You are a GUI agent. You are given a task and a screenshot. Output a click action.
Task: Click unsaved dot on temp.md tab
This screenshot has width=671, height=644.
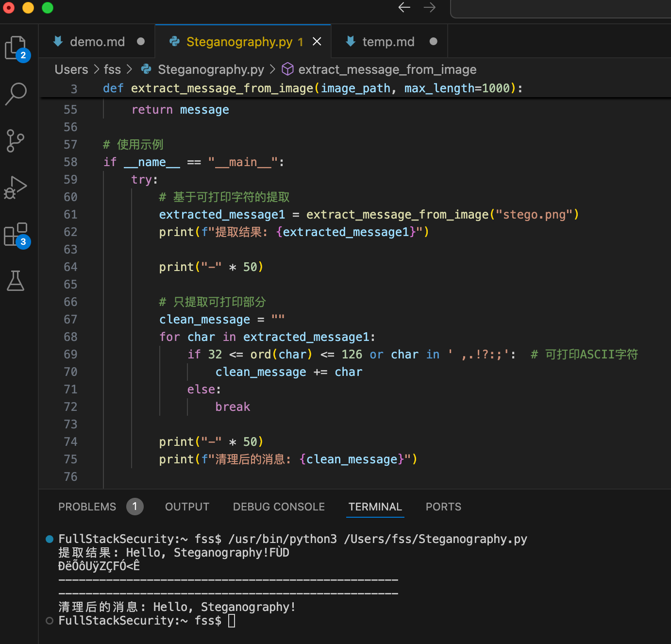pos(434,42)
